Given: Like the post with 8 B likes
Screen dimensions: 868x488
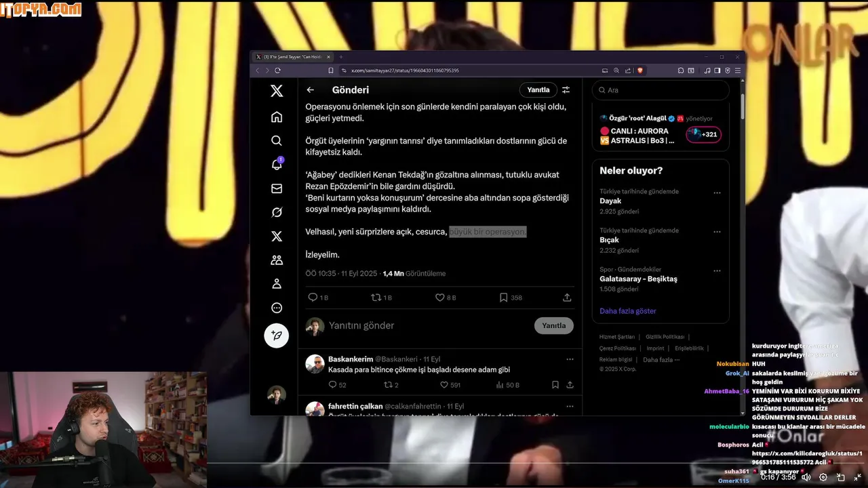Looking at the screenshot, I should click(x=446, y=298).
